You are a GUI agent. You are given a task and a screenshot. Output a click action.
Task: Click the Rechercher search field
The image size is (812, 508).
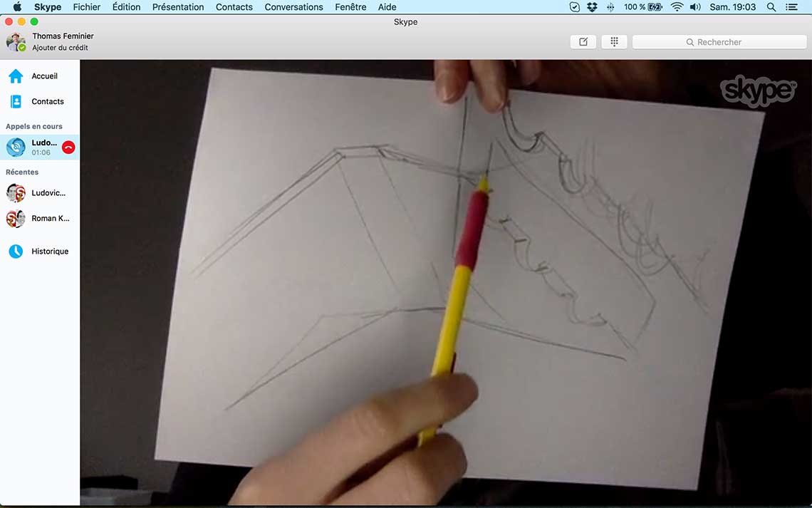pyautogui.click(x=719, y=42)
